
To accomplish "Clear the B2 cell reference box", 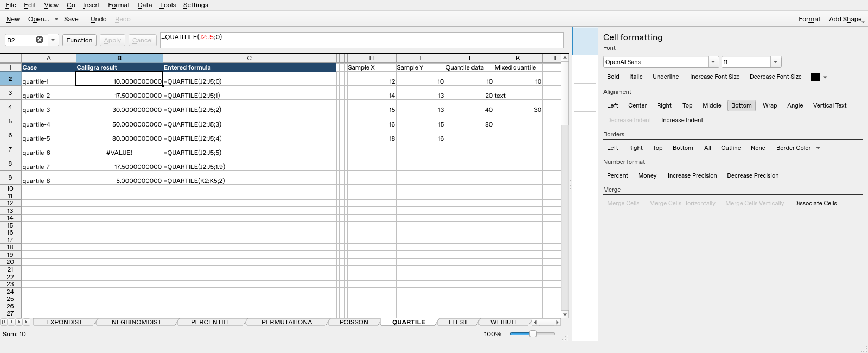I will [x=40, y=40].
